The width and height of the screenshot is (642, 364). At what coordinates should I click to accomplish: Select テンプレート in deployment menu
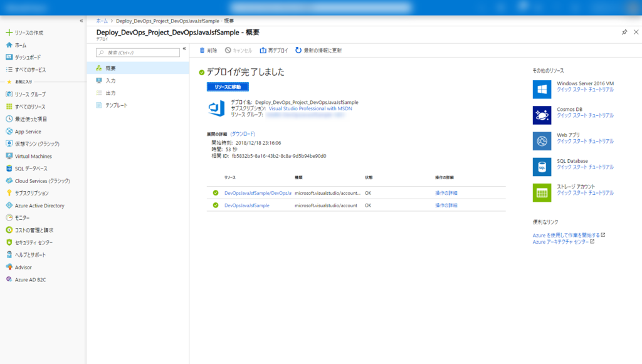point(138,105)
